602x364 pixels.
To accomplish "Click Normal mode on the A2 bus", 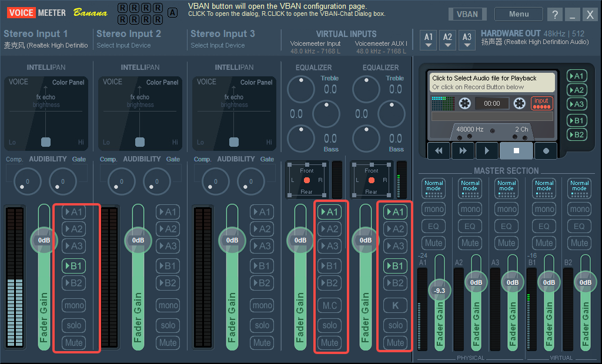I will click(x=470, y=188).
